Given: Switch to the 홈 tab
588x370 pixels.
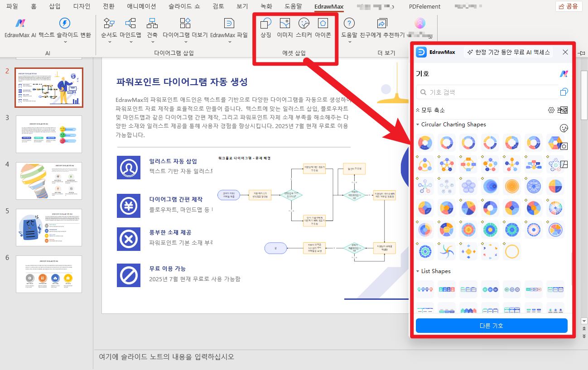Looking at the screenshot, I should 34,6.
